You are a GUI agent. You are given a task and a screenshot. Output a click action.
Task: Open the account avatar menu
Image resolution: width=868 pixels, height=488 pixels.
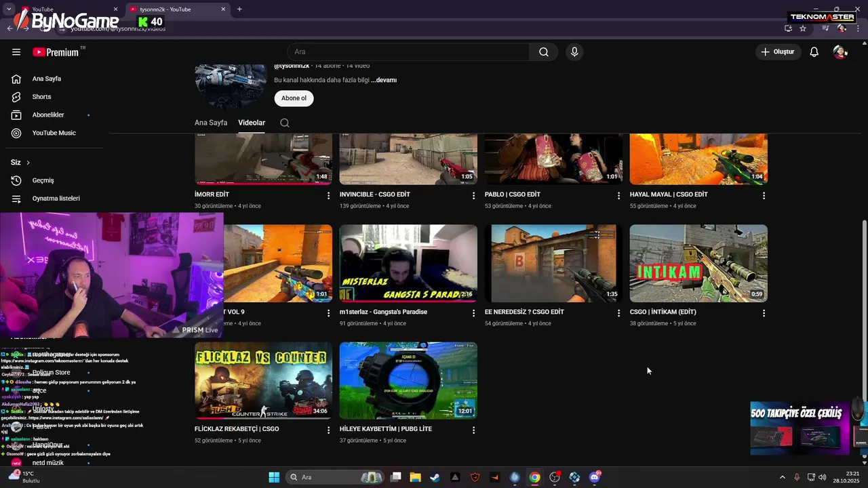840,52
